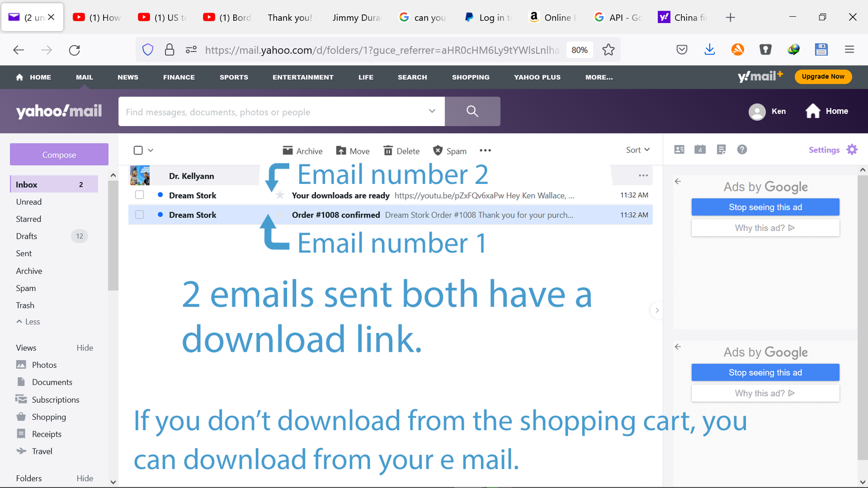Bookmark page with star icon
Viewport: 868px width, 488px height.
point(608,50)
